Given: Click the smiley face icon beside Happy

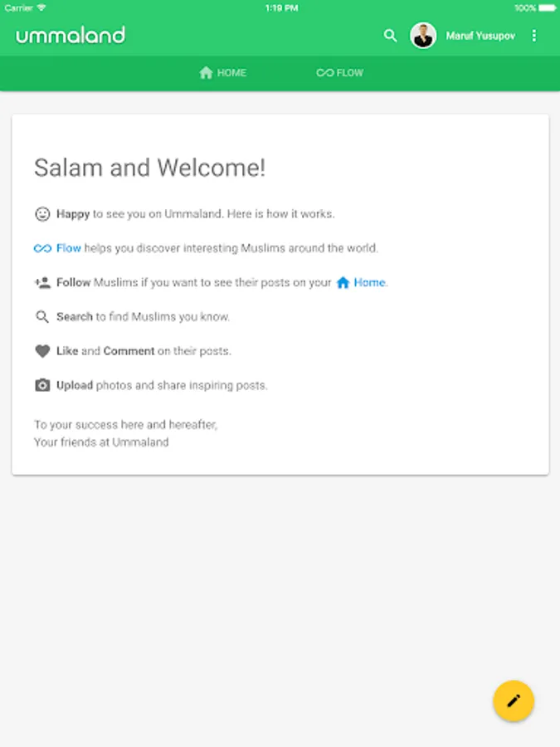Looking at the screenshot, I should click(42, 214).
